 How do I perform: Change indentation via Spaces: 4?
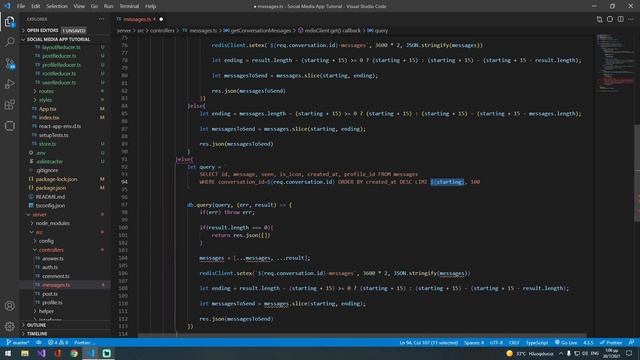[x=473, y=342]
